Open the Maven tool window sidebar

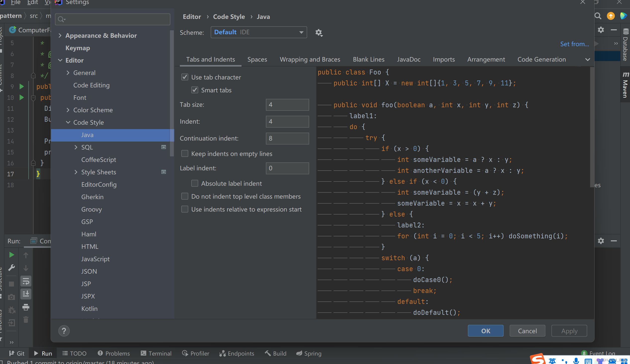point(625,85)
